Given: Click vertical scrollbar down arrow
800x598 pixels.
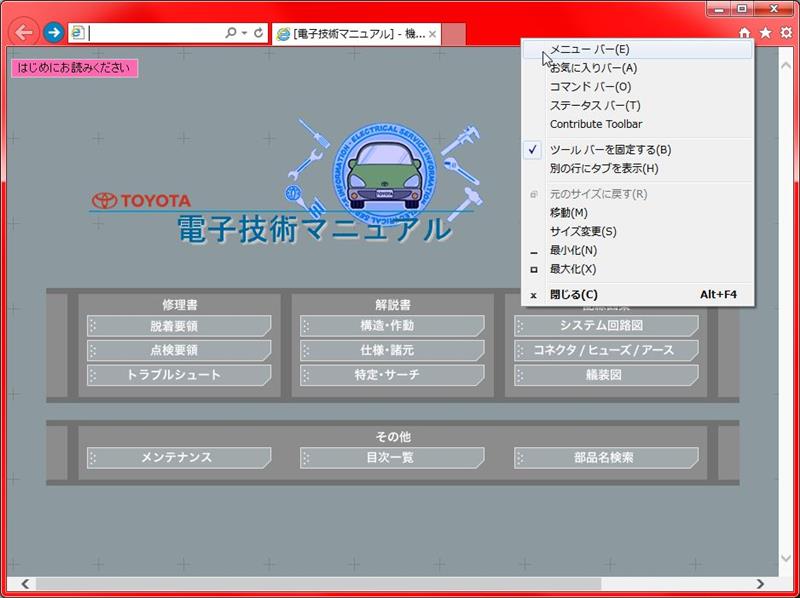Looking at the screenshot, I should click(786, 558).
